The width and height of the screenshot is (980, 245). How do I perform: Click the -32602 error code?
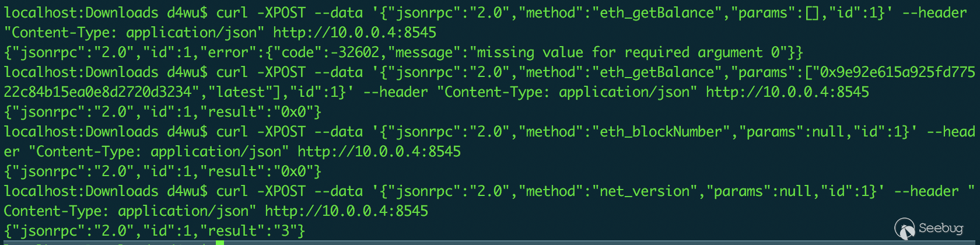coord(355,52)
